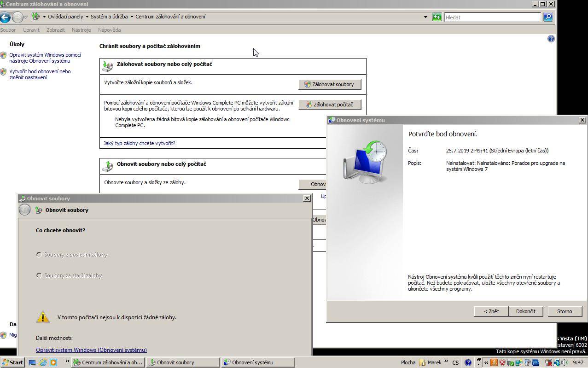Click the System Restore monitor-and-clock image
The height and width of the screenshot is (368, 588).
pyautogui.click(x=365, y=162)
